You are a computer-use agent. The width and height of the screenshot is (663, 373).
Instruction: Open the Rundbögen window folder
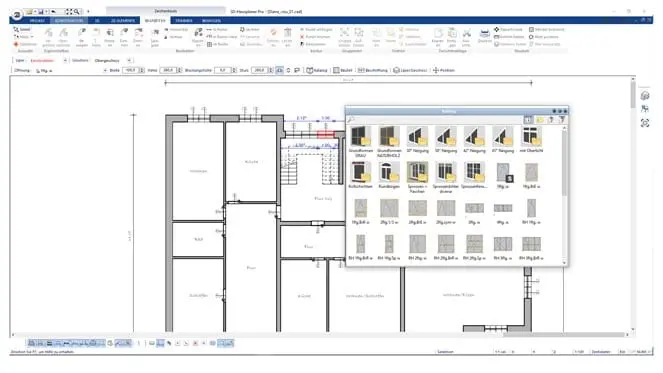pos(389,175)
